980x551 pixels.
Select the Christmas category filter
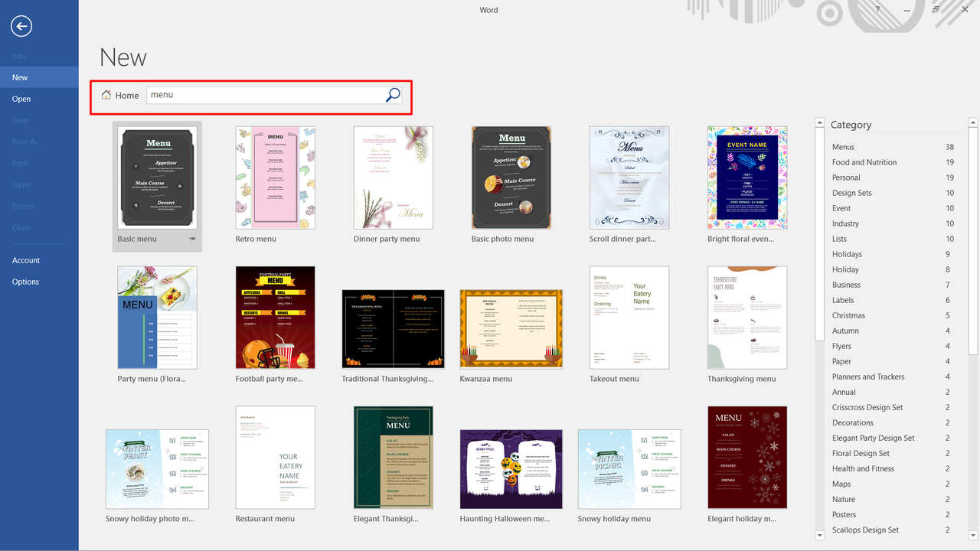848,315
